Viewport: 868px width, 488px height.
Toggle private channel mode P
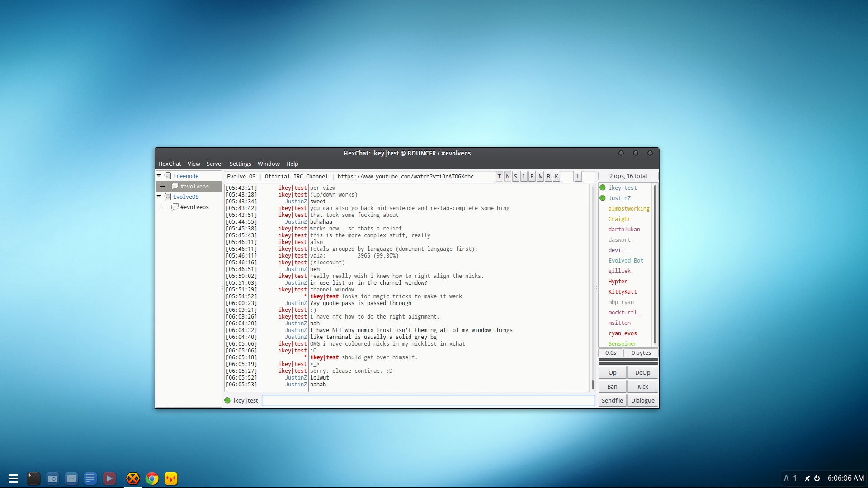pyautogui.click(x=532, y=176)
